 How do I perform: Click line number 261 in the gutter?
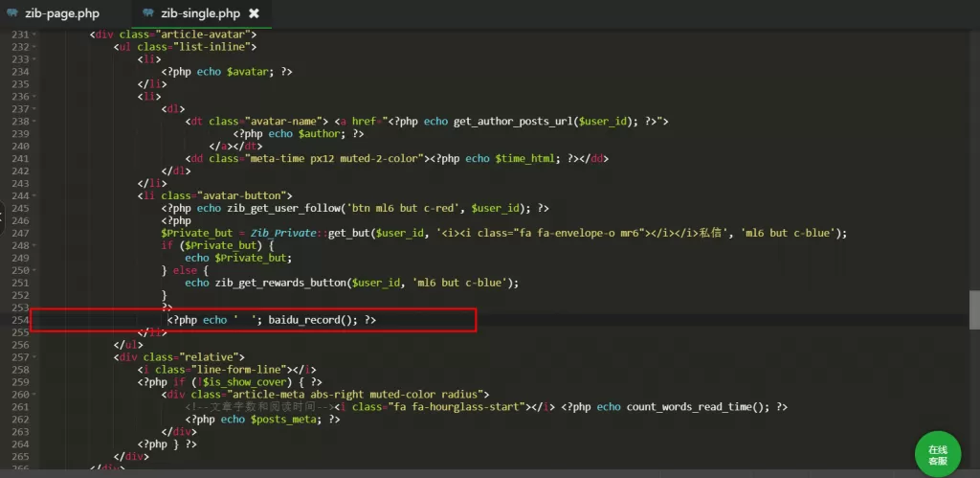coord(21,407)
